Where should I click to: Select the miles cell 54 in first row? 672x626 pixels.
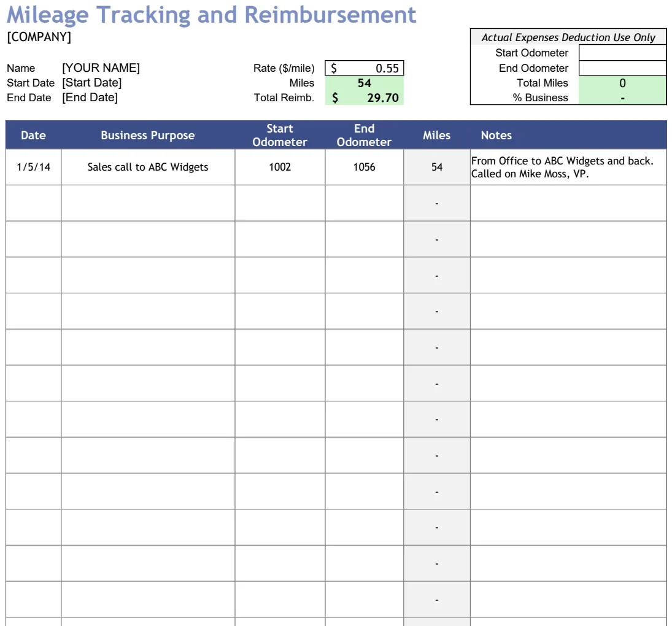[x=437, y=167]
